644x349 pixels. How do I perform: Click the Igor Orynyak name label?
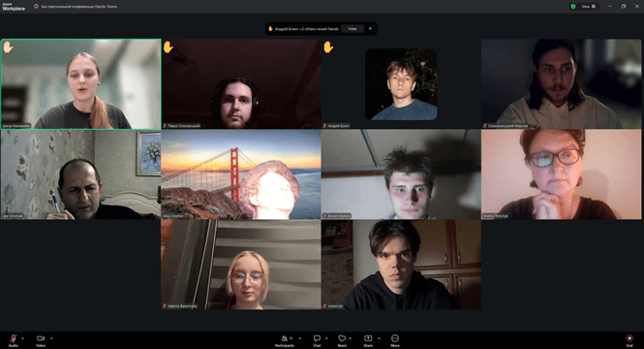click(13, 216)
